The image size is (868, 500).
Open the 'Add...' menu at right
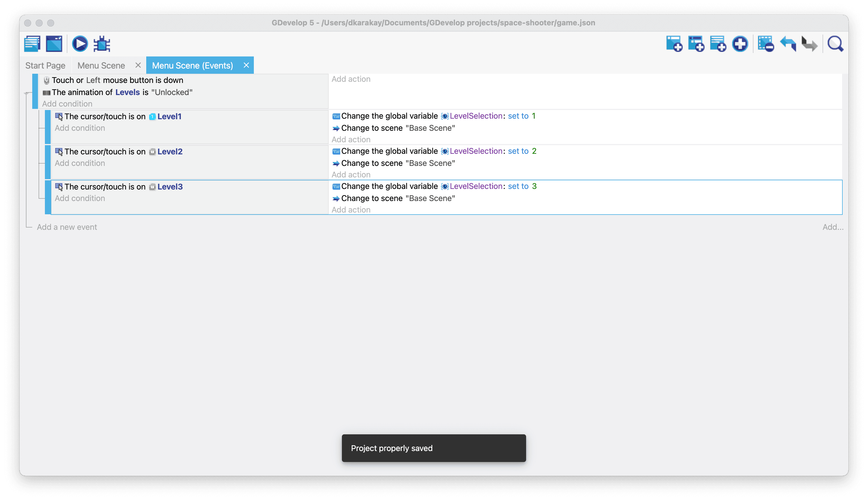tap(833, 227)
